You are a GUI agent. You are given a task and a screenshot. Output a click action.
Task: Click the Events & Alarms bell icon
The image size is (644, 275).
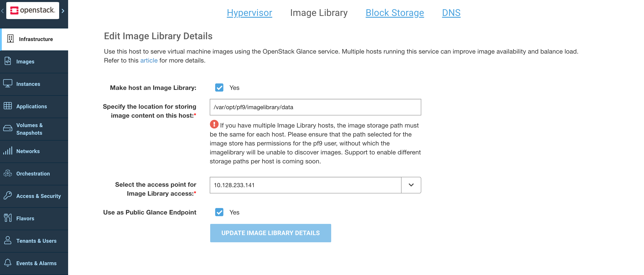(8, 263)
